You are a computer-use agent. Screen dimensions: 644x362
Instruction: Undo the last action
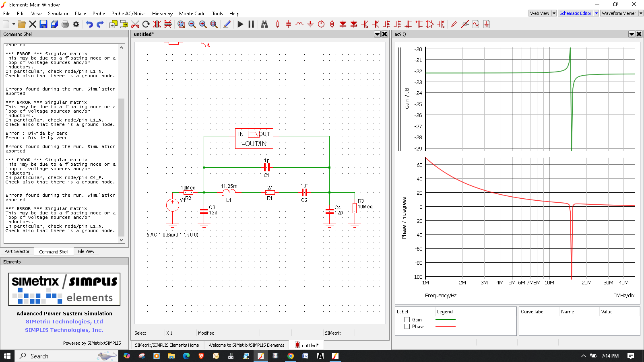89,24
